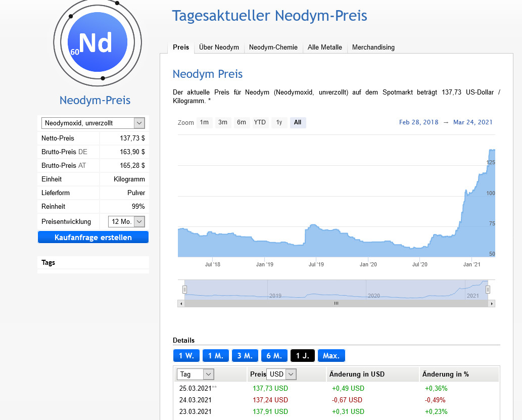Click the right range handle in navigator
The image size is (522, 420).
coord(488,290)
